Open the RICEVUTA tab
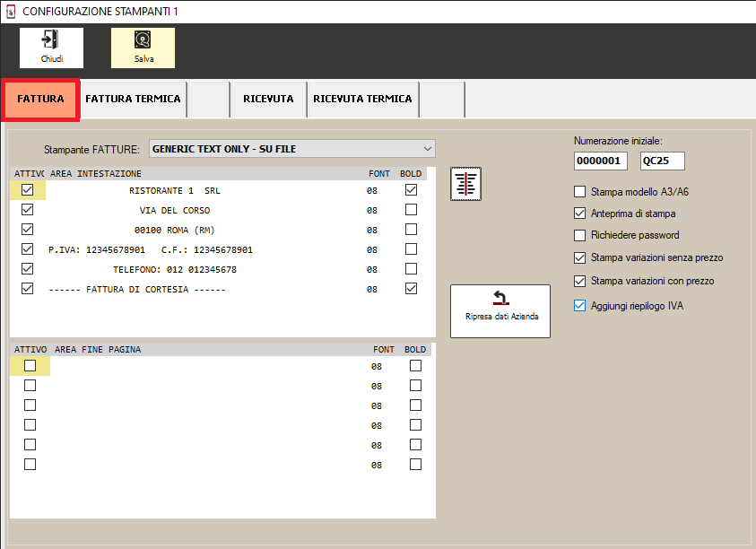This screenshot has height=549, width=756. (268, 99)
